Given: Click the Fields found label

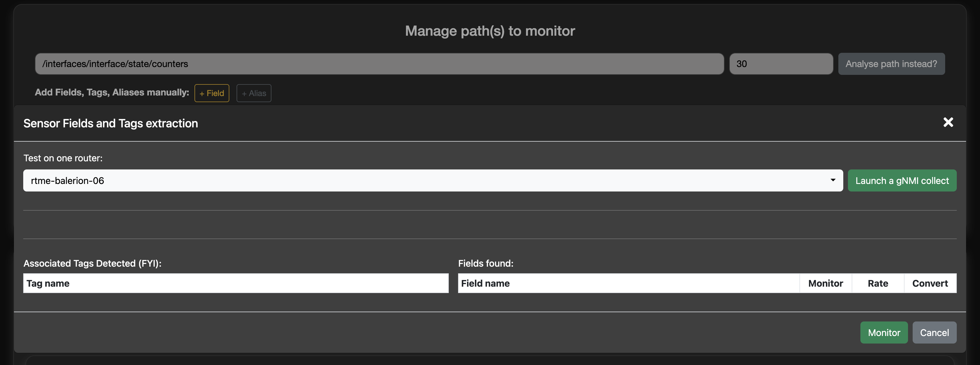Looking at the screenshot, I should [x=485, y=263].
